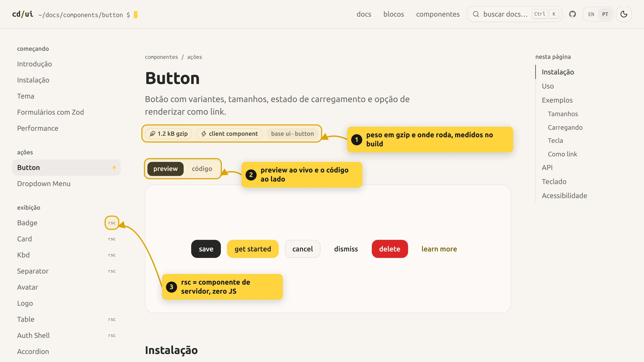This screenshot has height=362, width=644.
Task: Click the cancel button
Action: [x=303, y=249]
